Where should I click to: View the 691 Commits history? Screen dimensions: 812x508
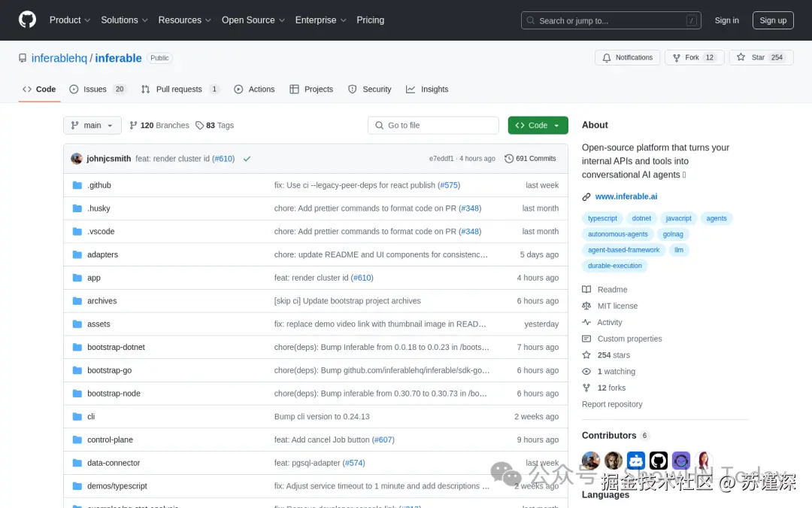point(530,159)
